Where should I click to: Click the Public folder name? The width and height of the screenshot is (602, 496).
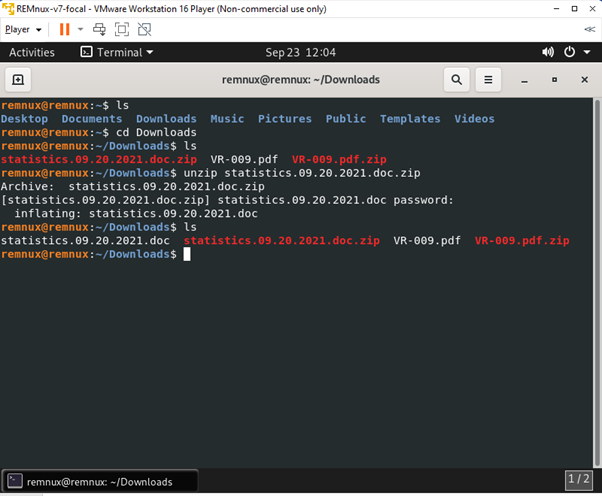coord(346,119)
